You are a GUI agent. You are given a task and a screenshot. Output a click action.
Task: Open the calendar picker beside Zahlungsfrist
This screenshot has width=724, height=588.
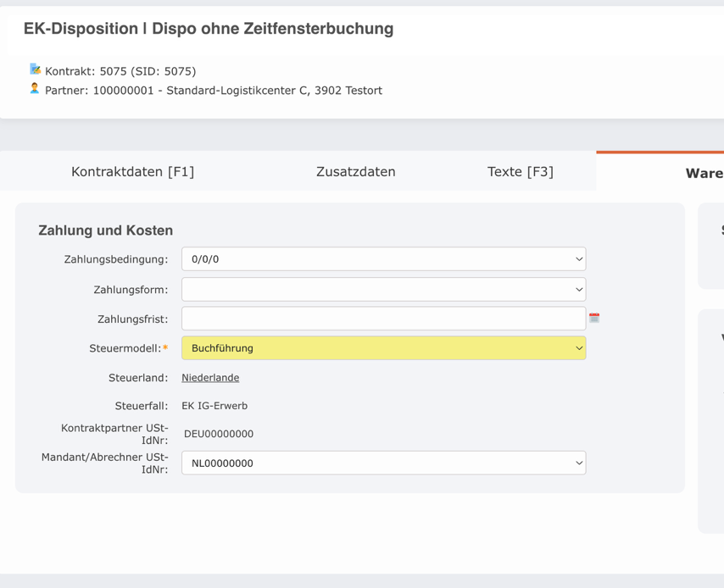[x=594, y=318]
